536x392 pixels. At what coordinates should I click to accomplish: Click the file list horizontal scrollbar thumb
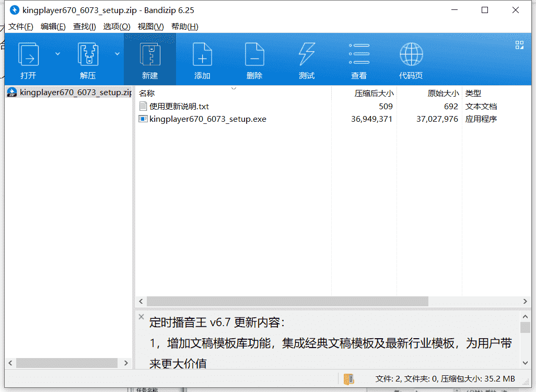coord(287,301)
